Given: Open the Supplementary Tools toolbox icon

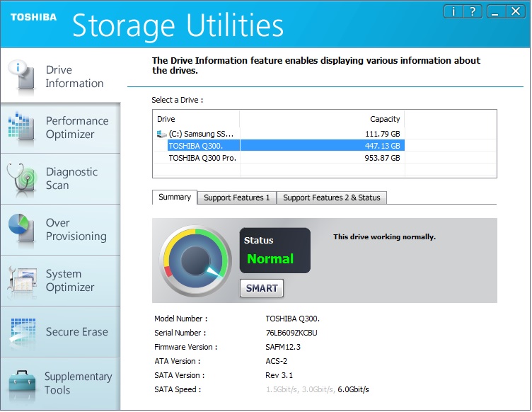Looking at the screenshot, I should (x=22, y=385).
